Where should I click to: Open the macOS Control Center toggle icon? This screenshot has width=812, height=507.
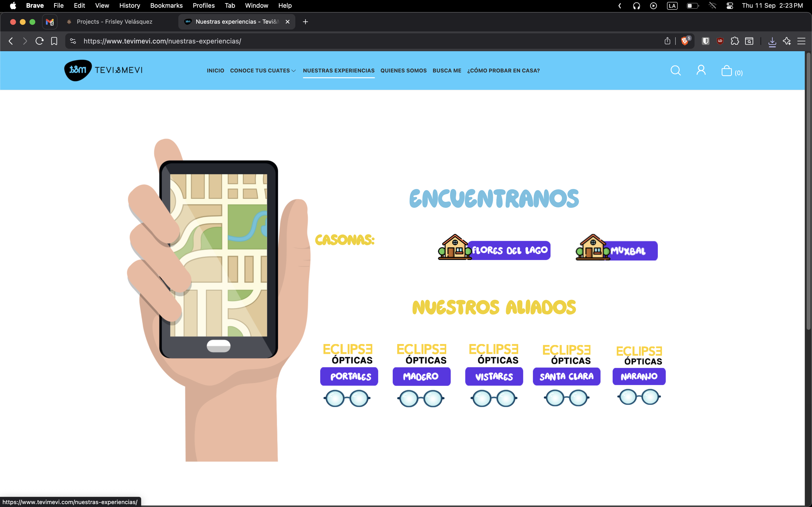[729, 6]
